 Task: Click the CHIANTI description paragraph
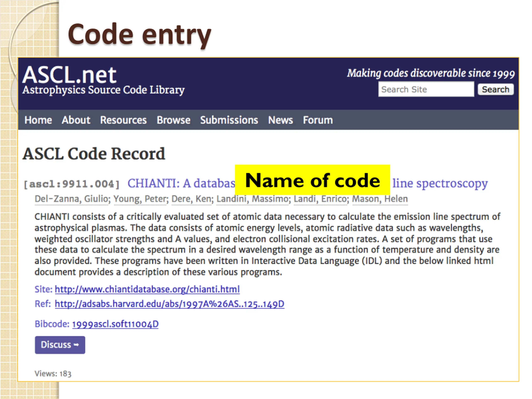tap(267, 244)
